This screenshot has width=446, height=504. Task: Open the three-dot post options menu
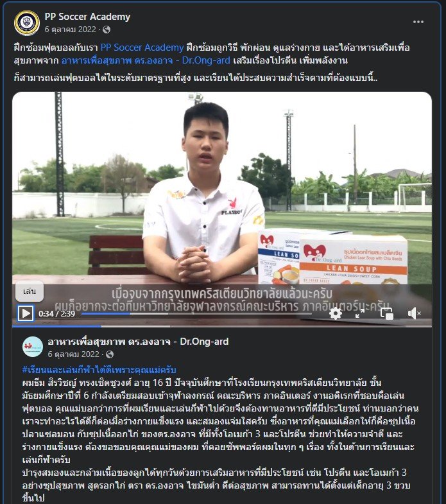418,22
